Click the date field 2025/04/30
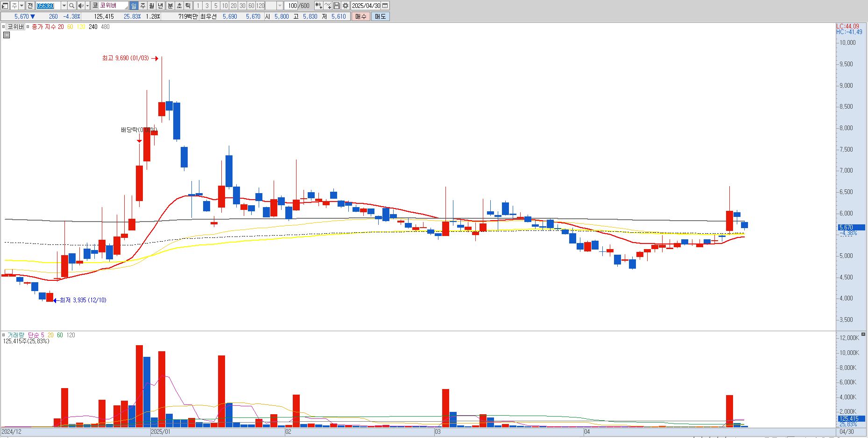 (366, 6)
